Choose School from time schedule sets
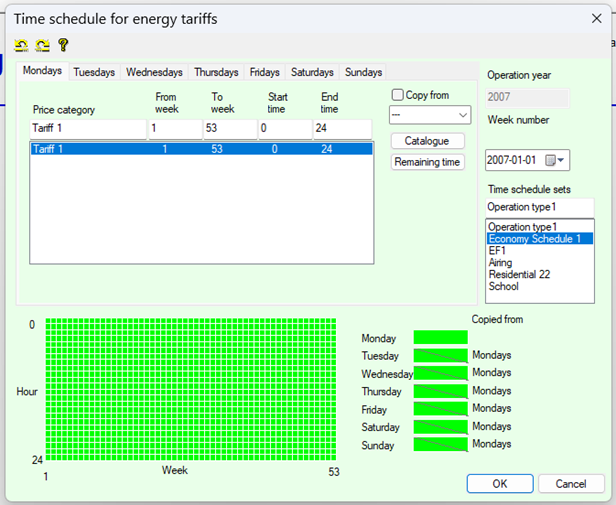The width and height of the screenshot is (616, 505). coord(503,286)
